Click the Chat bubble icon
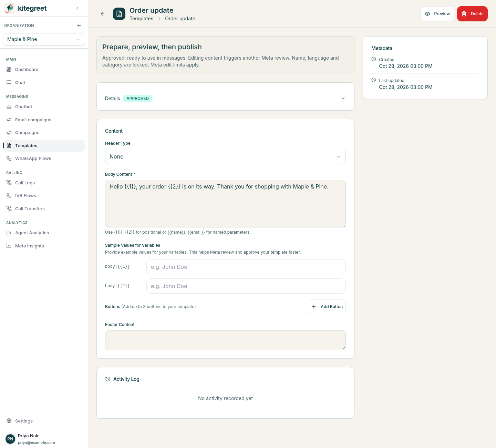The height and width of the screenshot is (448, 496). click(x=9, y=83)
